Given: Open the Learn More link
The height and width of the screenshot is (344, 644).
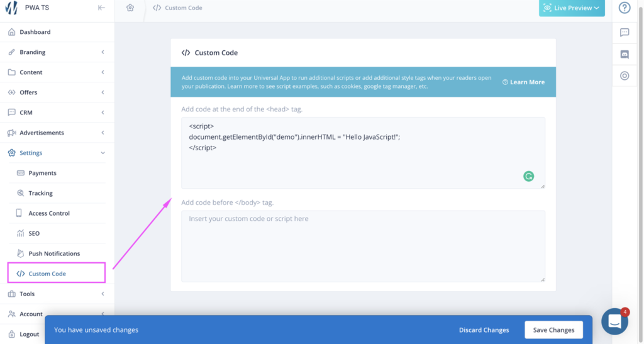Looking at the screenshot, I should (x=524, y=82).
